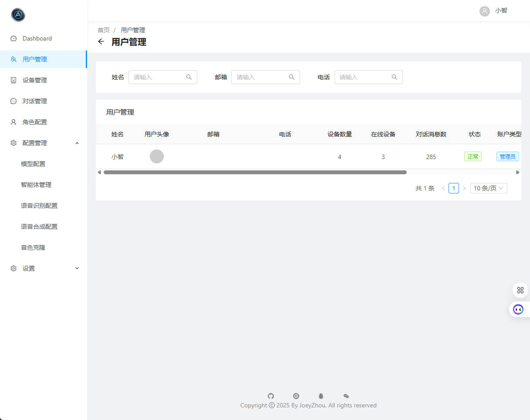Screen dimensions: 530x420
Task: Click the Gitee icon in the footer
Action: coord(296,396)
